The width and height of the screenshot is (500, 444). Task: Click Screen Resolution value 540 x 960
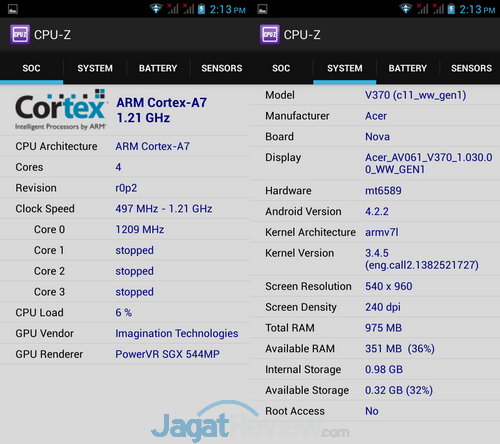389,286
